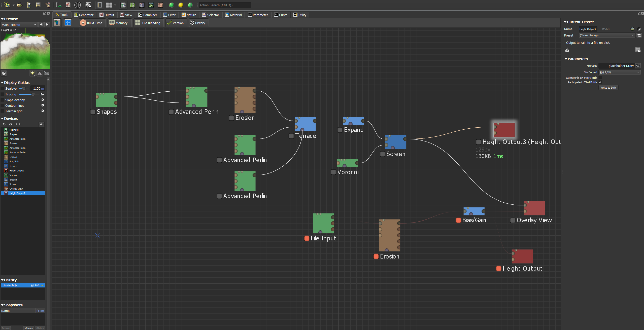Viewport: 644px width, 330px height.
Task: Click the Slope overlay gear icon
Action: (x=43, y=100)
